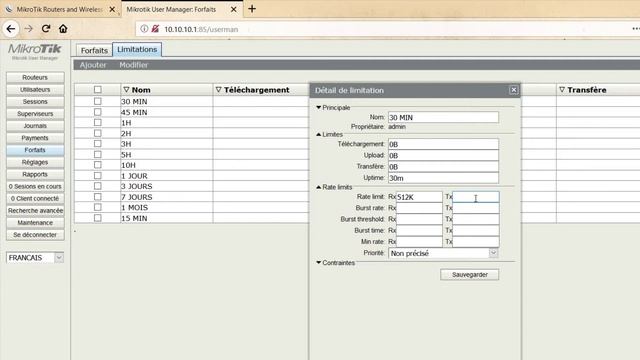The image size is (640, 360).
Task: Close the Mikrotik User Manager: Forfaits tab
Action: coord(233,9)
